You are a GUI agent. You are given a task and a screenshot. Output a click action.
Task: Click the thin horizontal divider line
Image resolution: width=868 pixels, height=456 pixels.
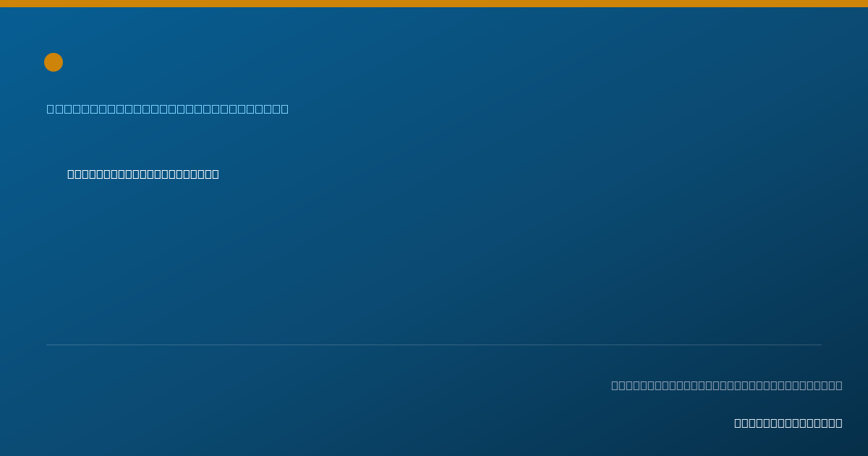pos(434,345)
